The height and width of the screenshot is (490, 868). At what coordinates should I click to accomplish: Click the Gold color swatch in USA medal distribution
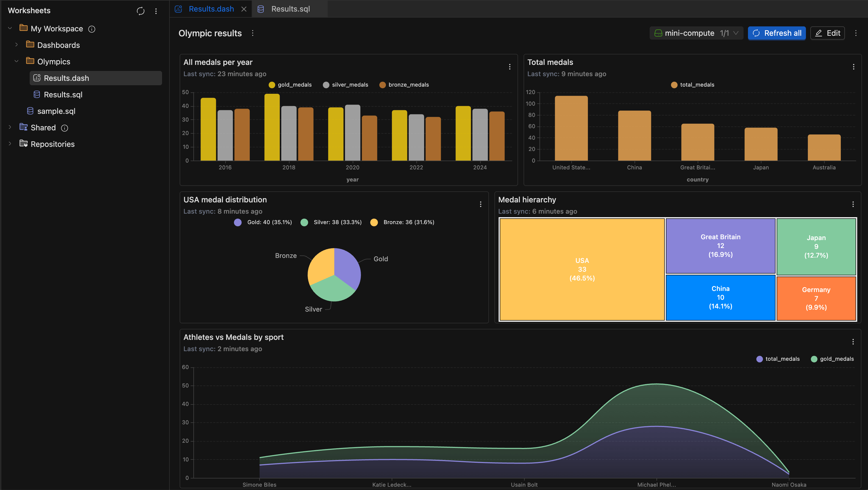(238, 222)
